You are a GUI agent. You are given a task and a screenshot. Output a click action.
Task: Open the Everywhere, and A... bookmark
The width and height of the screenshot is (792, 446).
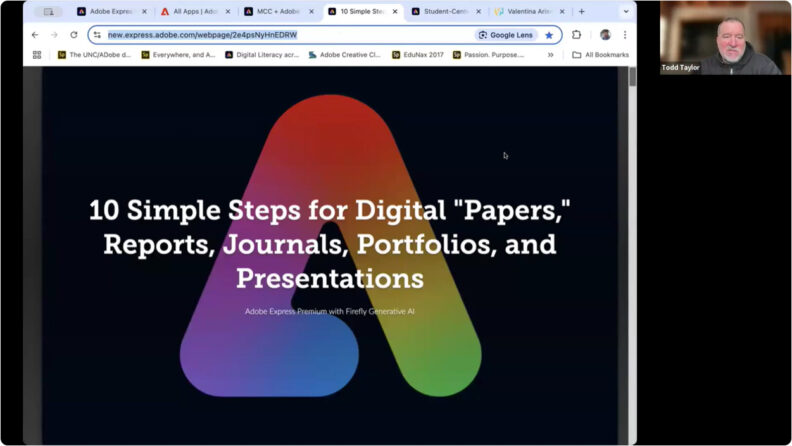pos(178,55)
